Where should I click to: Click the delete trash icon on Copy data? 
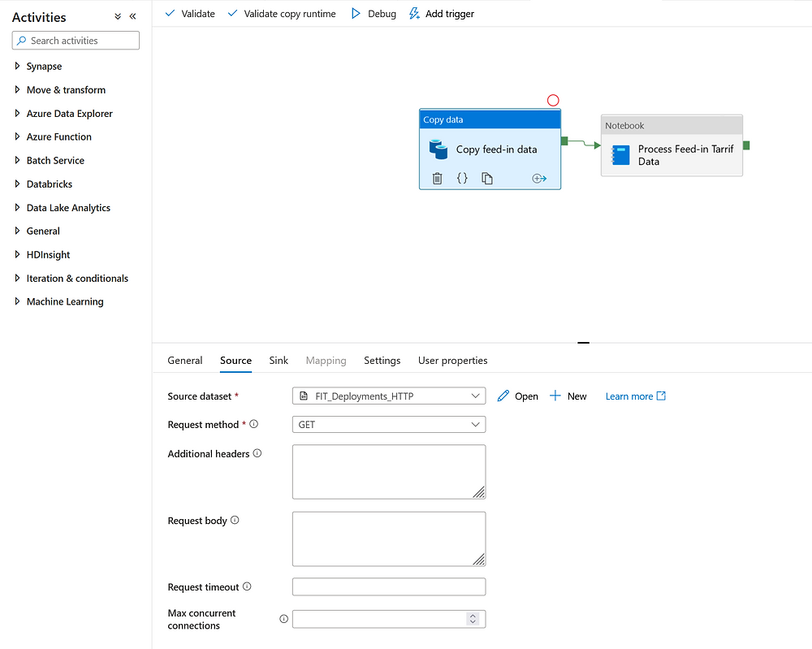437,178
